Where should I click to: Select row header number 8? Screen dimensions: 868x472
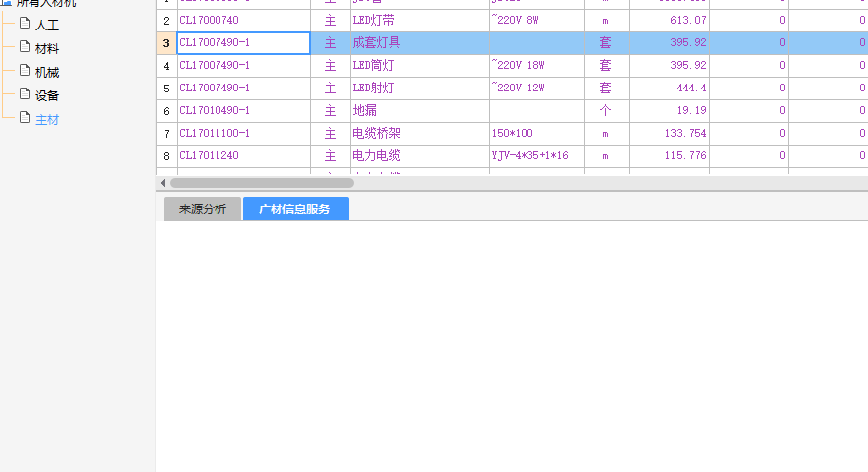pos(166,156)
